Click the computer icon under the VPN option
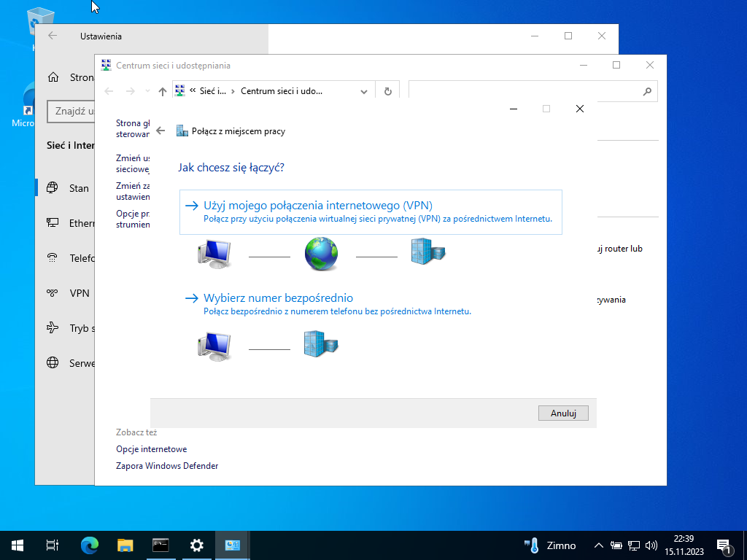 [x=214, y=254]
